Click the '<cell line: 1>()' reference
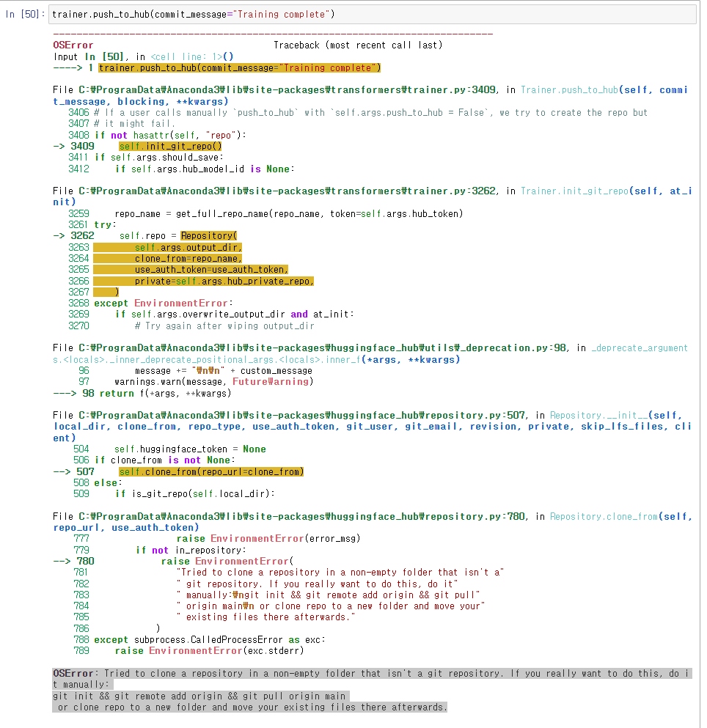This screenshot has width=707, height=728. tap(192, 56)
